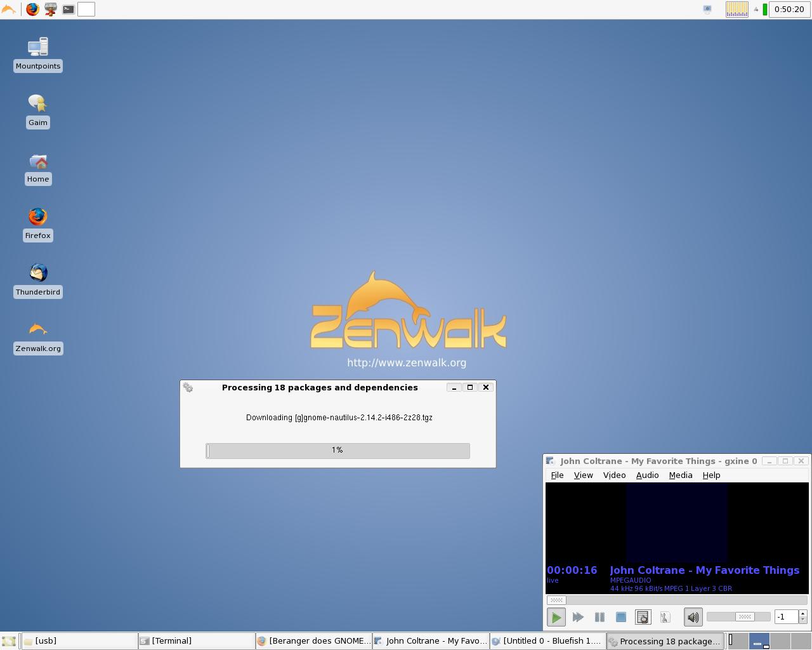The image size is (812, 650).
Task: Switch to Beranger does GNOME taskbar window
Action: point(313,641)
